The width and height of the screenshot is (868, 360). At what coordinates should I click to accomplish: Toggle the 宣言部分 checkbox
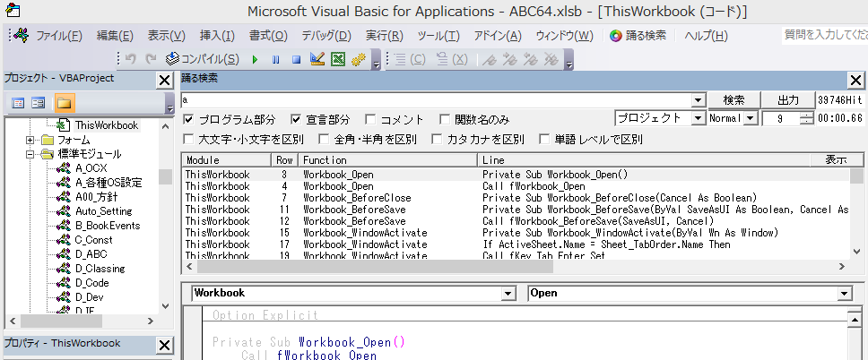coord(296,119)
